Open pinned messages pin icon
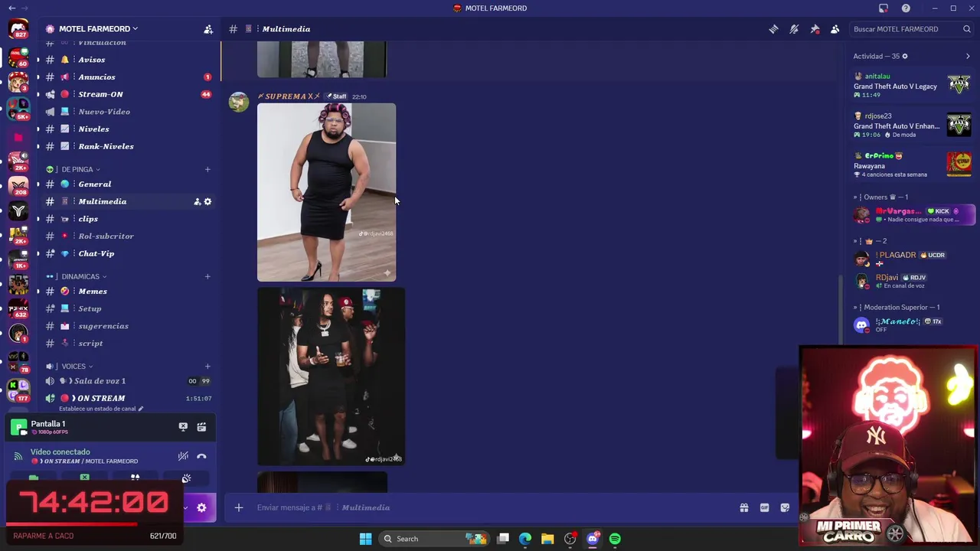The height and width of the screenshot is (551, 980). (815, 29)
